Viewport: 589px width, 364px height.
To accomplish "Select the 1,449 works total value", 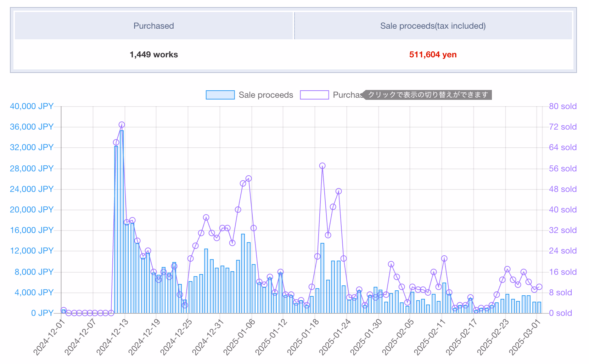I will point(153,55).
